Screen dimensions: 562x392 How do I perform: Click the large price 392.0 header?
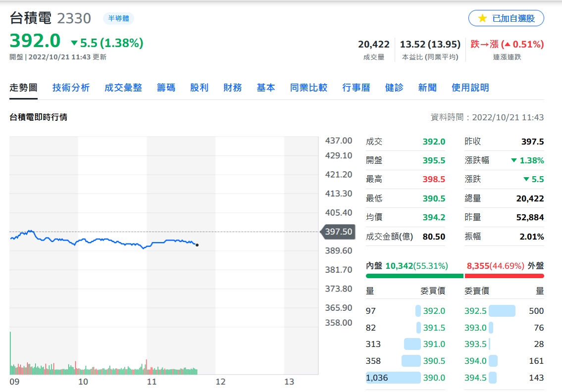click(35, 41)
